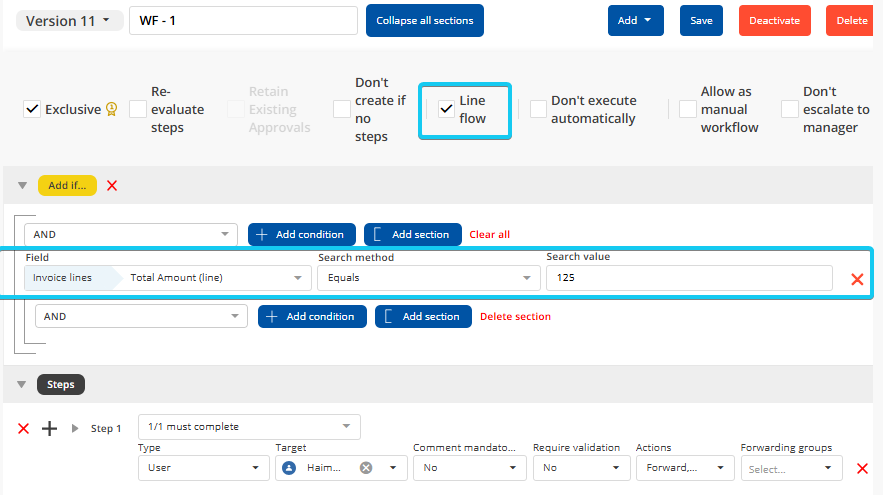Open the 1/1 must complete dropdown
This screenshot has height=495, width=883.
(249, 427)
